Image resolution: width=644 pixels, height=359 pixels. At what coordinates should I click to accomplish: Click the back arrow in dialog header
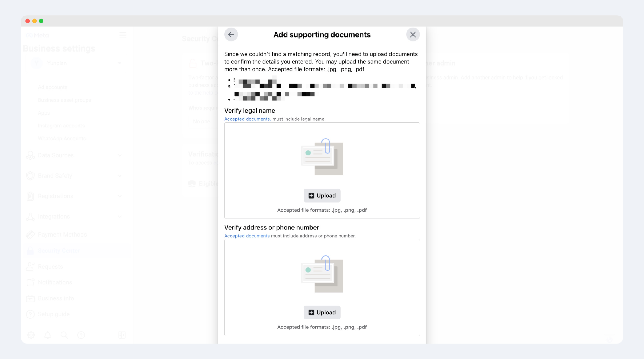(231, 34)
